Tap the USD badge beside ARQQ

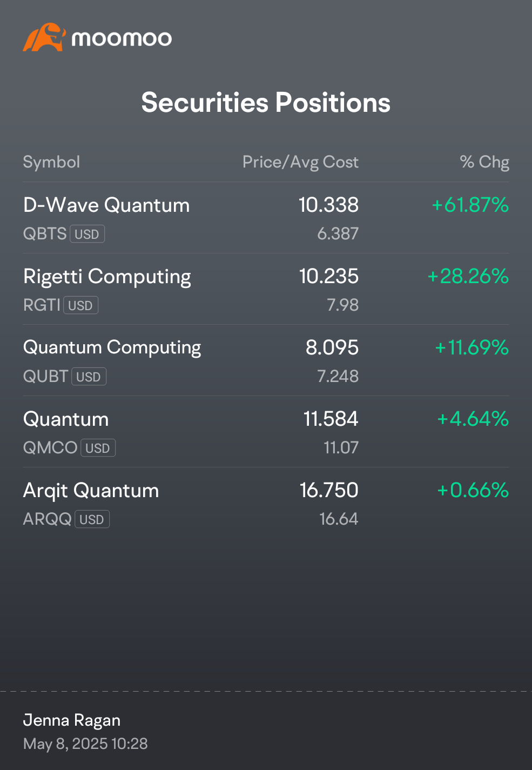point(92,519)
